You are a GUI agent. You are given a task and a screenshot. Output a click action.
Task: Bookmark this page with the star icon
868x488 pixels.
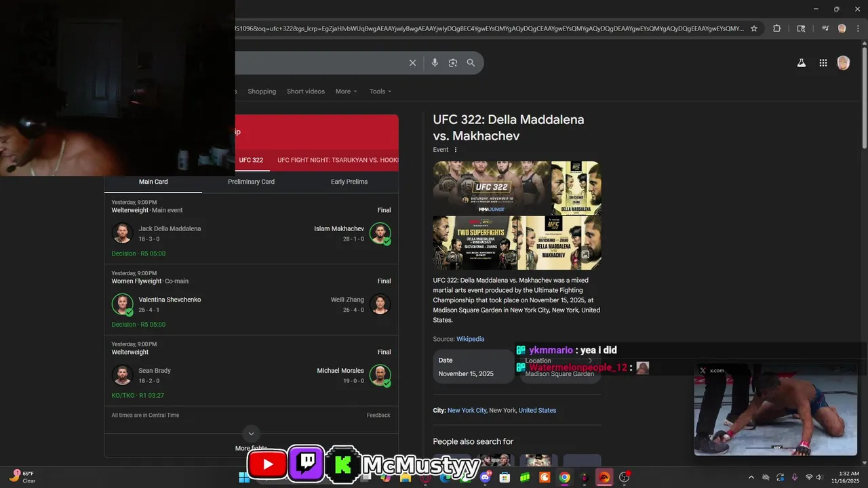tap(754, 28)
